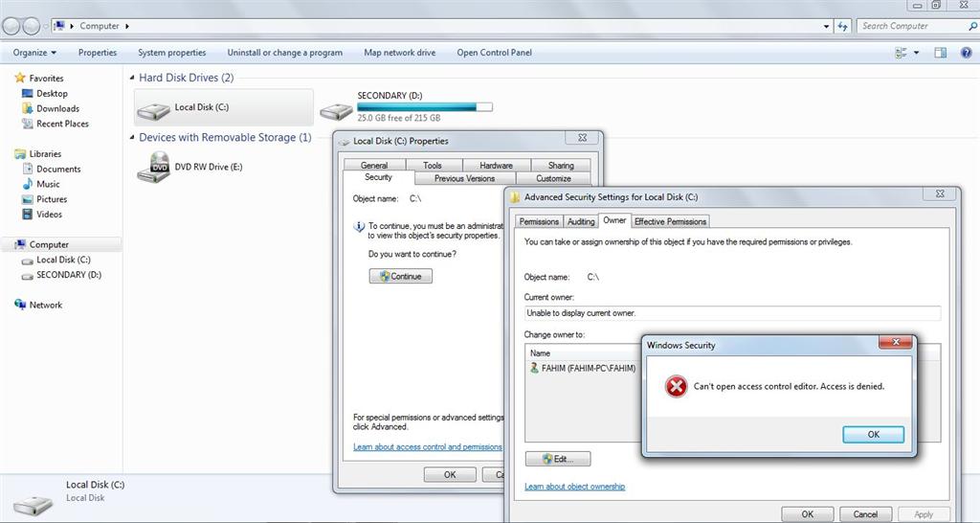Viewport: 980px width, 523px height.
Task: Click Uninstall or change a program
Action: pyautogui.click(x=285, y=53)
